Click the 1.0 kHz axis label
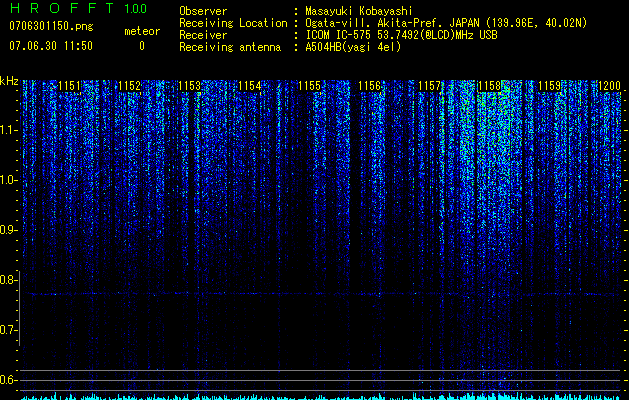The height and width of the screenshot is (400, 629). click(8, 180)
